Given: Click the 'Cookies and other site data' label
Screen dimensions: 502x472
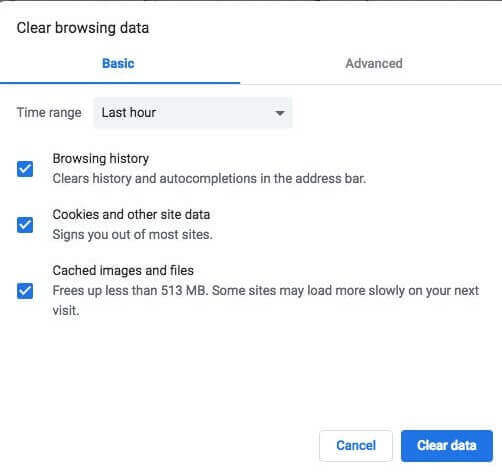Looking at the screenshot, I should [x=131, y=214].
